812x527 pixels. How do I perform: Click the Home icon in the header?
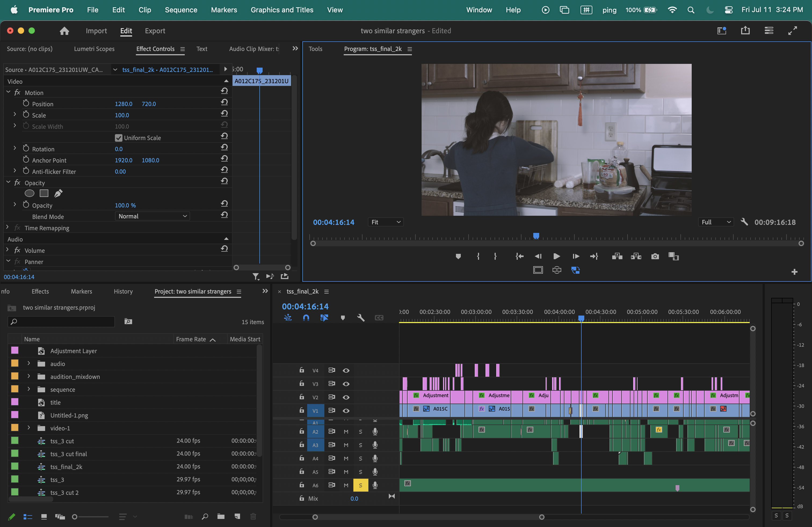click(x=64, y=31)
